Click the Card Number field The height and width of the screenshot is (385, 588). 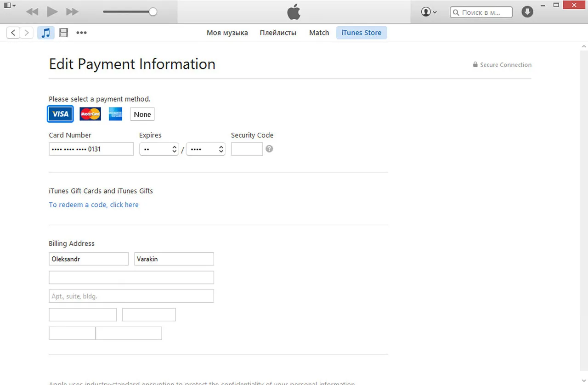pos(91,149)
